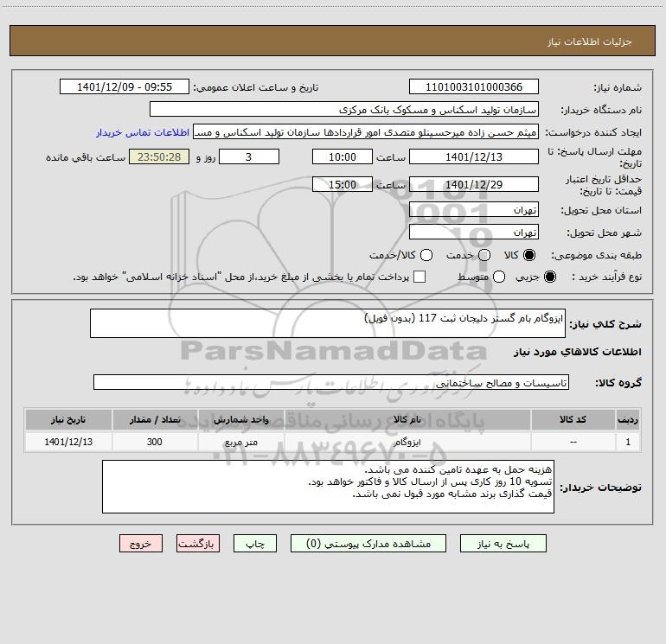
Task: Click the متر مربع unit cell
Action: coord(240,442)
